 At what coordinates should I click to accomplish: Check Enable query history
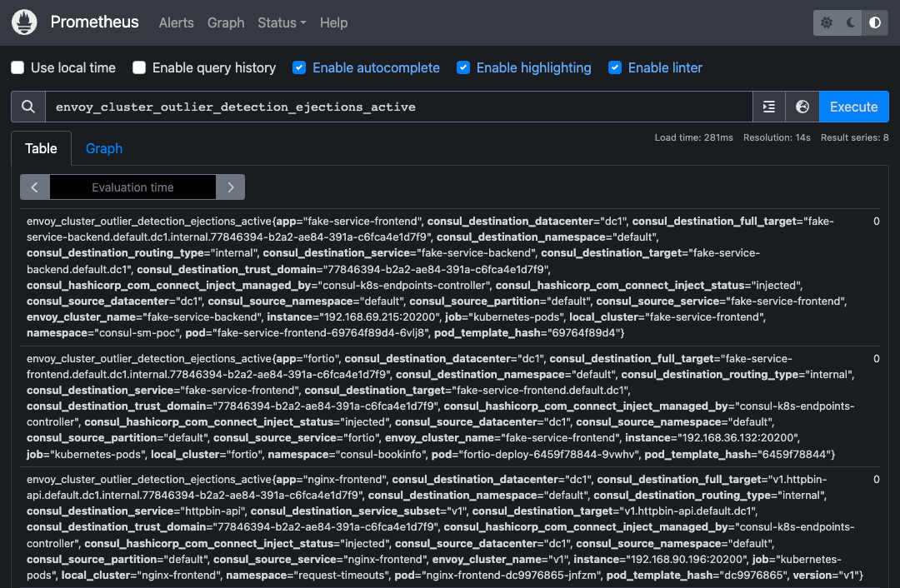(x=139, y=67)
